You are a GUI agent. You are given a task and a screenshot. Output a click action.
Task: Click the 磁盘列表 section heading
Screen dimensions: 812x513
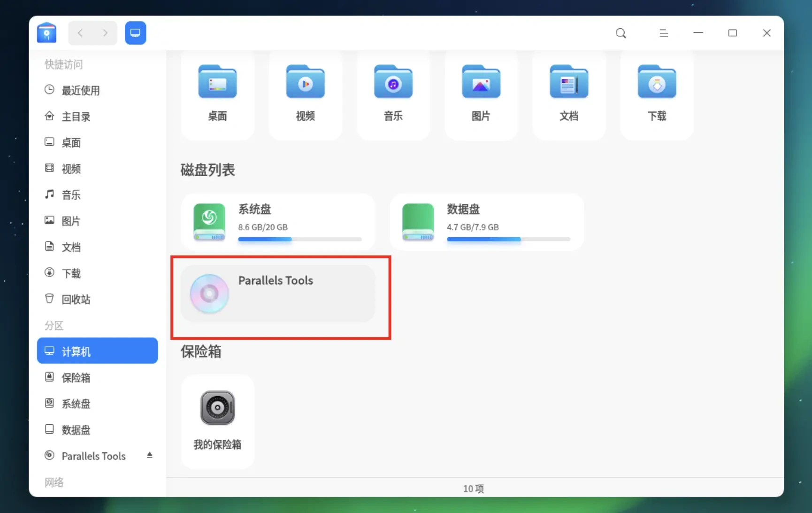coord(207,170)
